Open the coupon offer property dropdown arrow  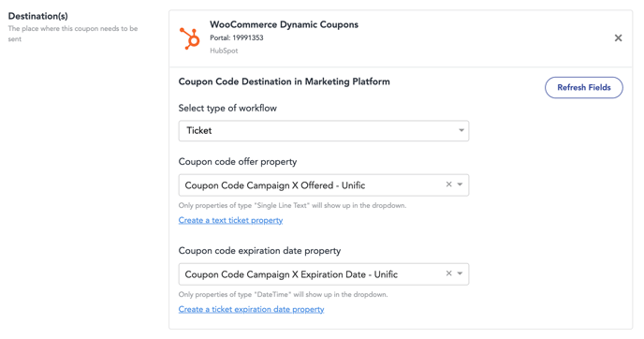460,184
